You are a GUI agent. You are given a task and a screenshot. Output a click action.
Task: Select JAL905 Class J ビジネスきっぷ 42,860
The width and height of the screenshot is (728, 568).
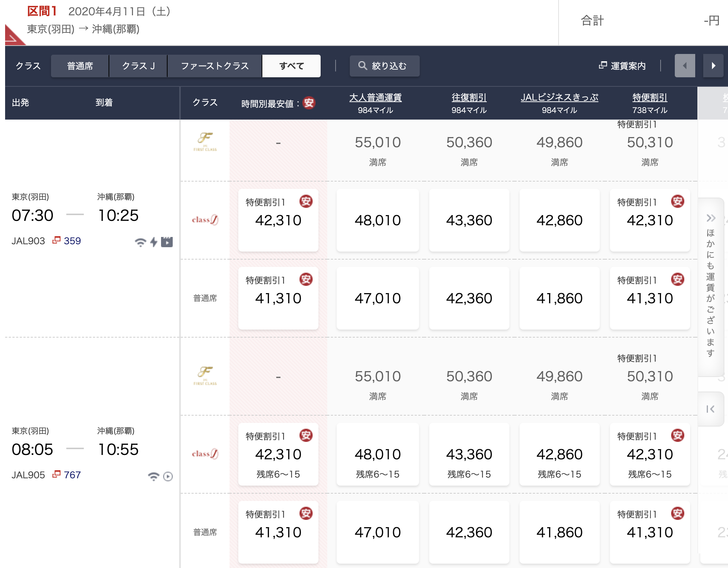(560, 454)
